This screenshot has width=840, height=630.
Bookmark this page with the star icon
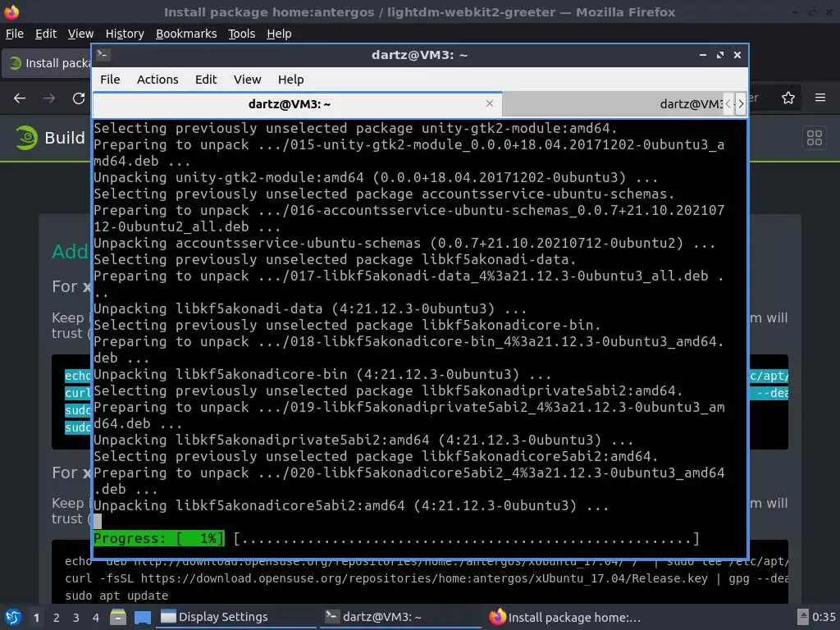(x=788, y=98)
